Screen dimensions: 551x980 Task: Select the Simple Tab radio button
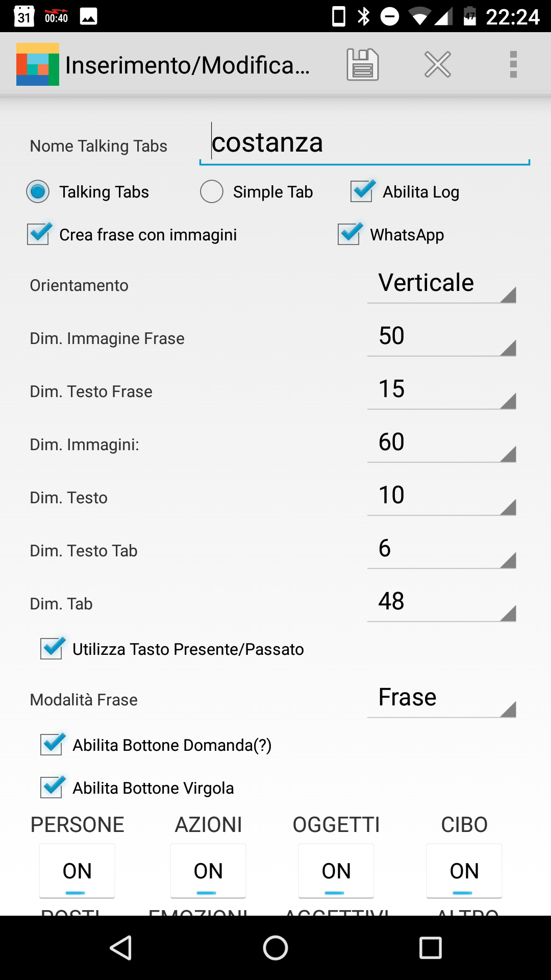click(212, 192)
